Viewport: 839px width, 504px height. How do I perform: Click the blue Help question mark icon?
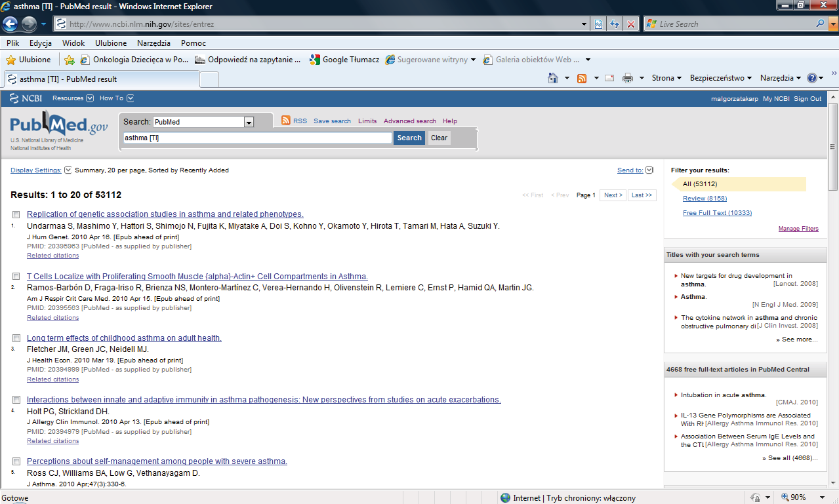812,78
